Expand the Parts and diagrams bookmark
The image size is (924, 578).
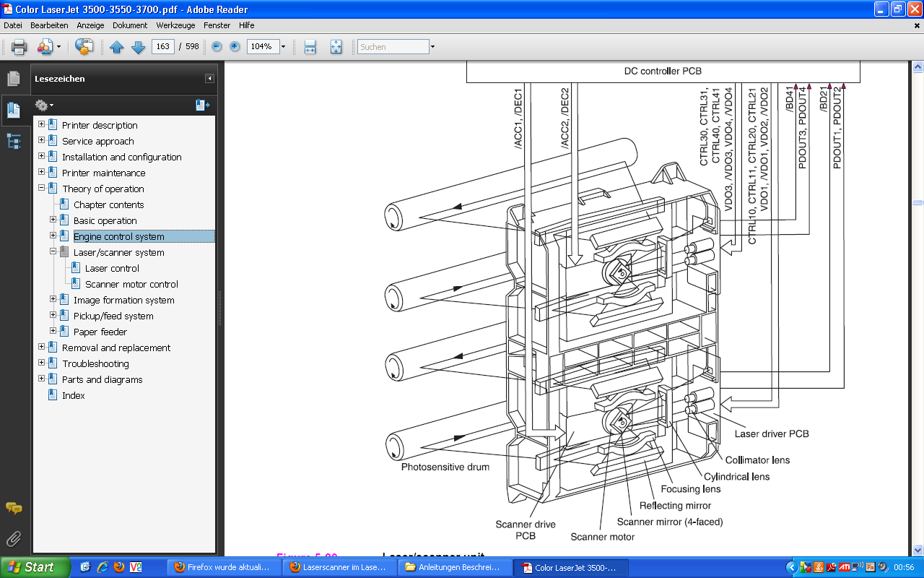click(41, 379)
